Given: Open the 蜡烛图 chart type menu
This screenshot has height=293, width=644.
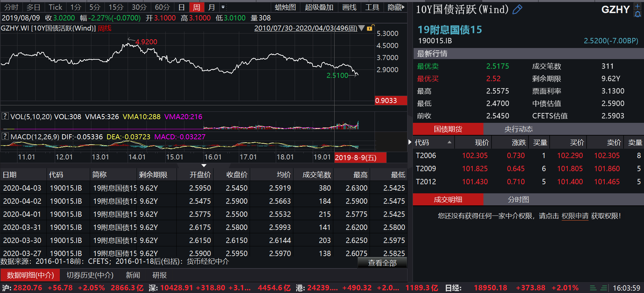Looking at the screenshot, I should [x=285, y=7].
